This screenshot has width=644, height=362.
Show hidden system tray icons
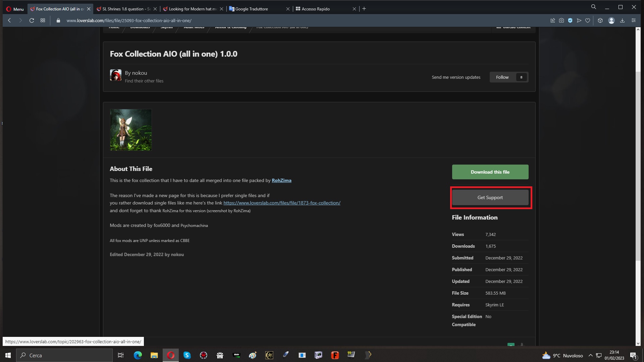(591, 355)
